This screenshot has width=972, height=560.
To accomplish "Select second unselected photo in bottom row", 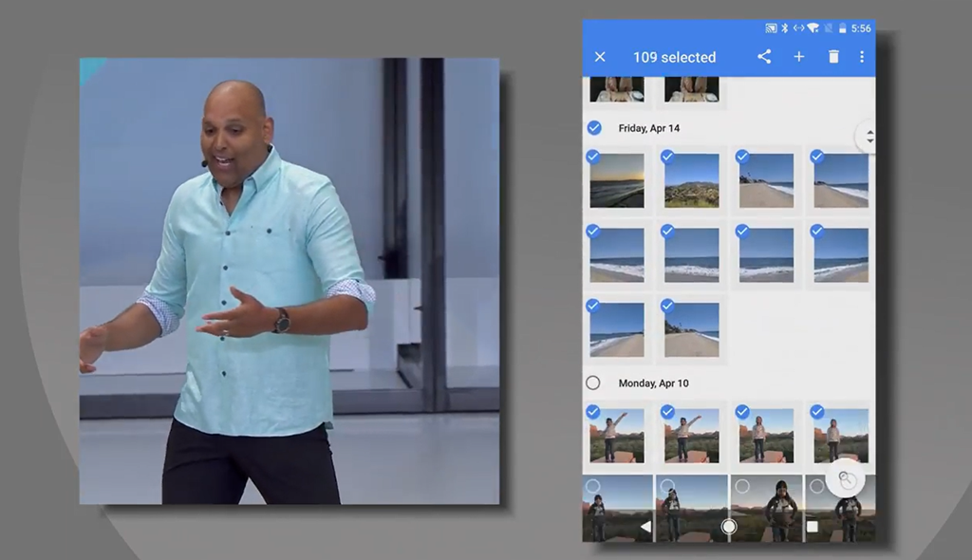I will click(667, 486).
